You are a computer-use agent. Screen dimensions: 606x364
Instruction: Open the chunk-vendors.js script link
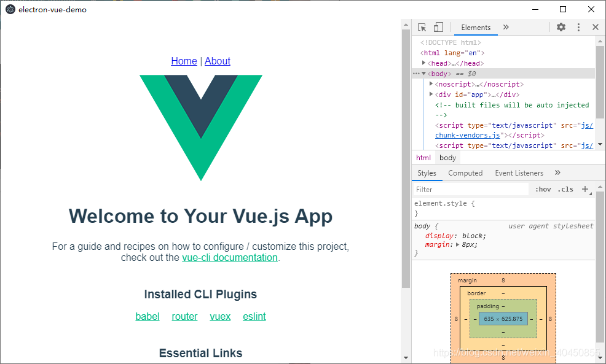point(467,135)
